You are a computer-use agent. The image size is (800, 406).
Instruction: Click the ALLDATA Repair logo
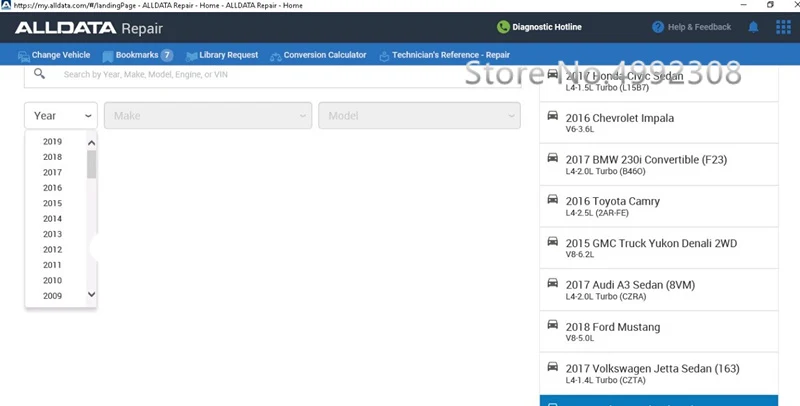pyautogui.click(x=89, y=28)
